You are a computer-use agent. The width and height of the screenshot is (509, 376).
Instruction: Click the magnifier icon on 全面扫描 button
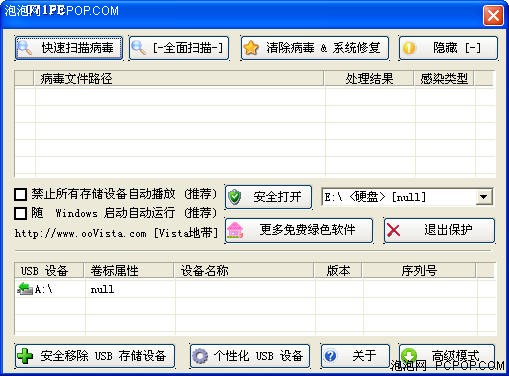pos(138,48)
